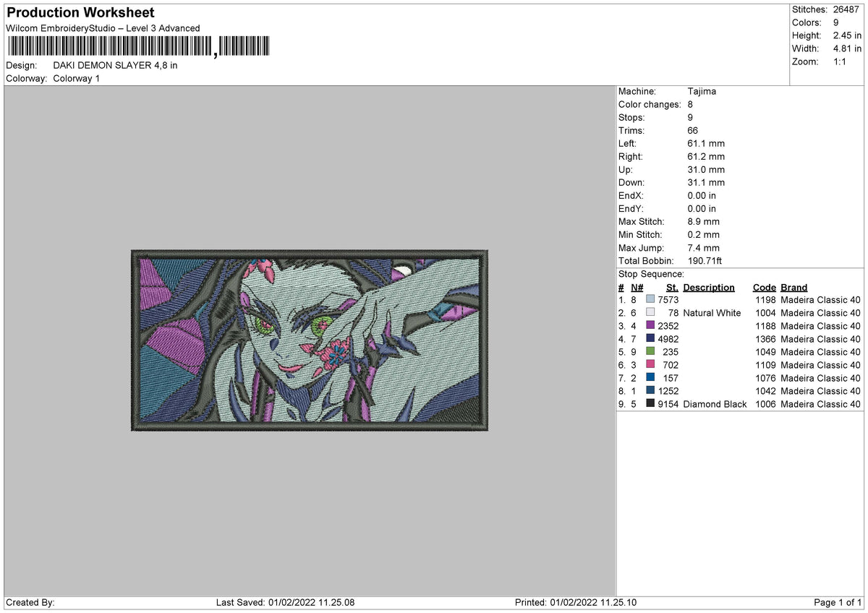Click the Left value '61.1 mm'
Image resolution: width=868 pixels, height=613 pixels.
706,144
